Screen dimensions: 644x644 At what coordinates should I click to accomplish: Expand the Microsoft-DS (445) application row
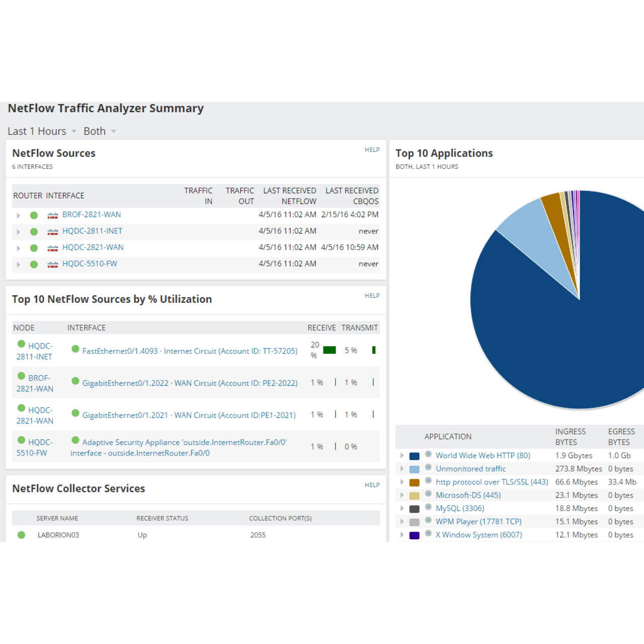point(402,495)
